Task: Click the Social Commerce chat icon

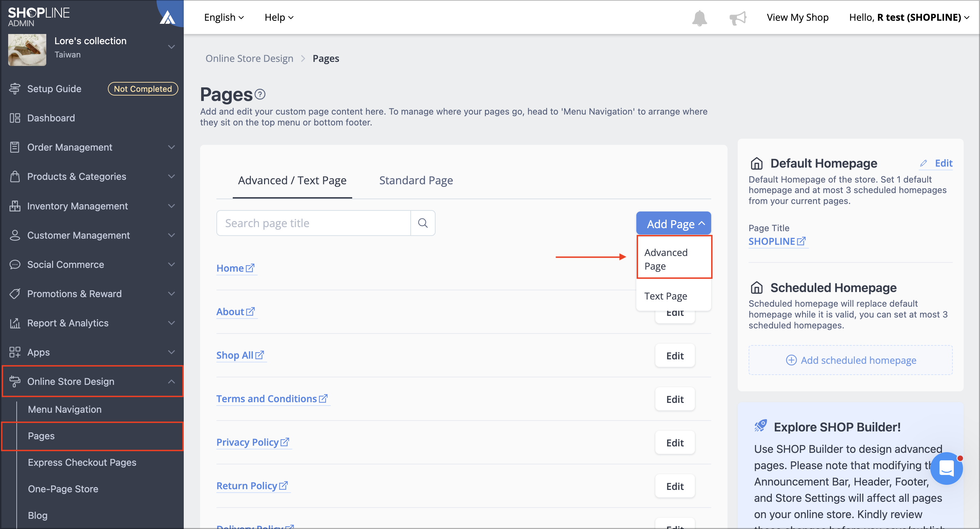Action: [15, 264]
